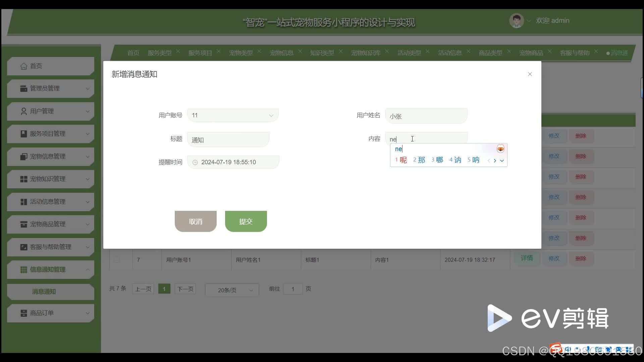
Task: Check the checkbox on row 7
Action: (x=116, y=259)
